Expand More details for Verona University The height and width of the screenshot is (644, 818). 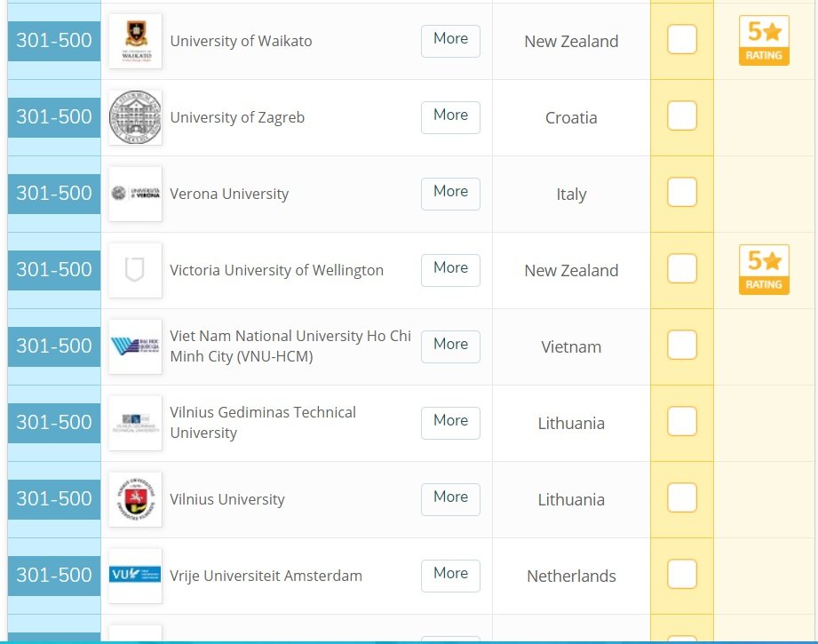(x=450, y=192)
